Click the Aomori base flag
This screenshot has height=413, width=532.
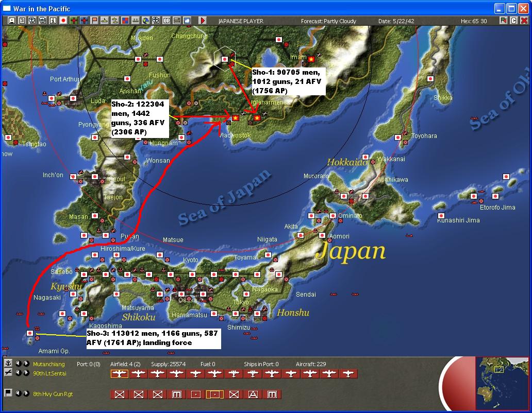[322, 235]
